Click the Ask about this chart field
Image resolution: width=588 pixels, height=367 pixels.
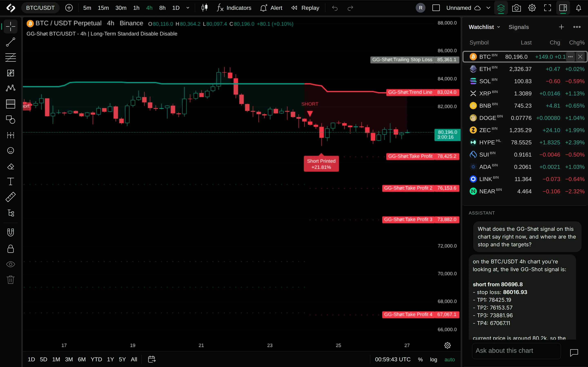coord(516,351)
